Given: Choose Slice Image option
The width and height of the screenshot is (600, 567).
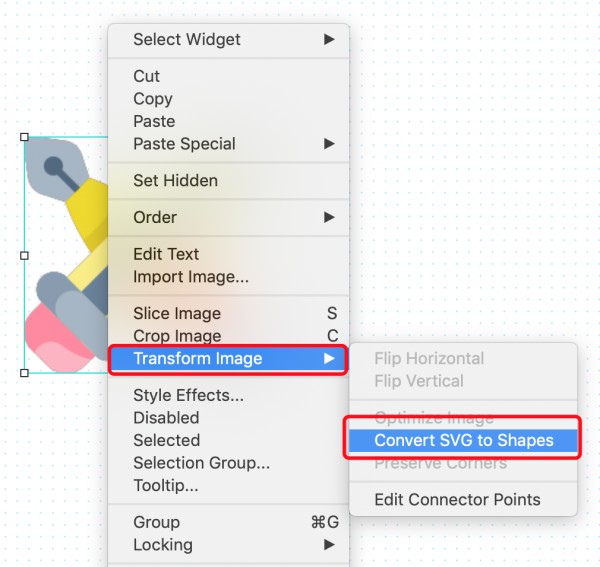Looking at the screenshot, I should 228,313.
